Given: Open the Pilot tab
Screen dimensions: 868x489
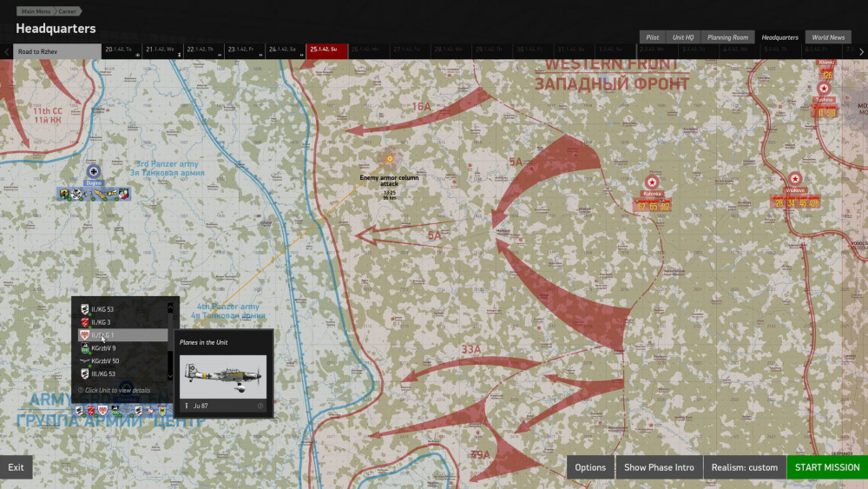Looking at the screenshot, I should tap(653, 37).
